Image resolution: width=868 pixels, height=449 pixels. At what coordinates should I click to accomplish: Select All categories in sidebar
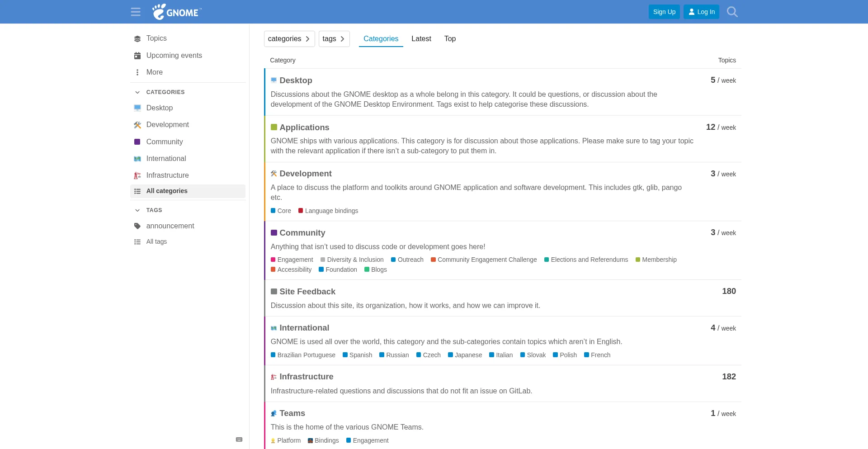pos(188,191)
